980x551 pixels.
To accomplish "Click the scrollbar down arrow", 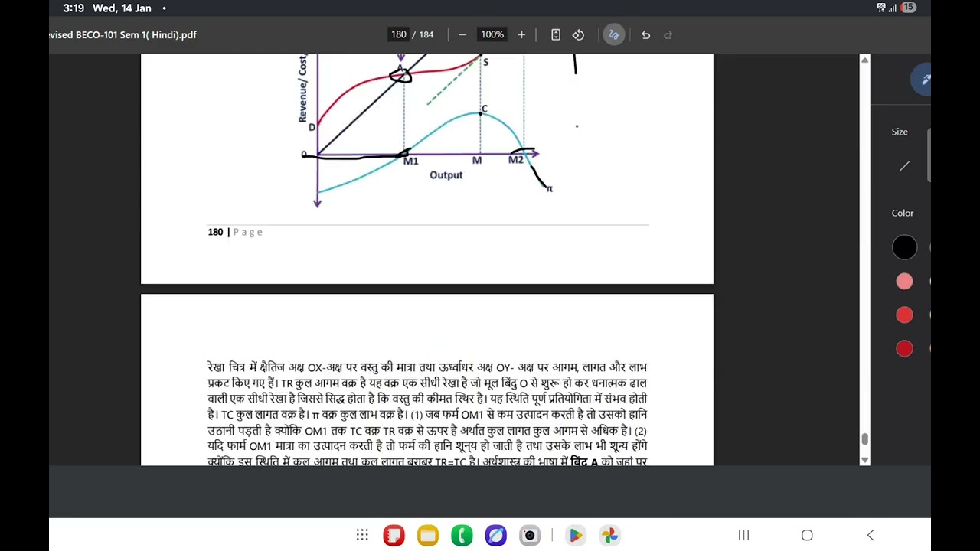I will click(x=865, y=460).
